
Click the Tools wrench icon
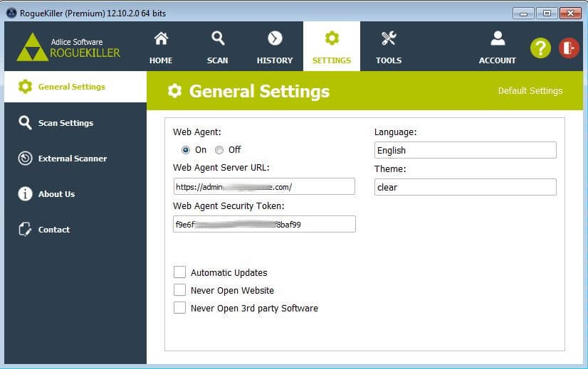[x=389, y=39]
